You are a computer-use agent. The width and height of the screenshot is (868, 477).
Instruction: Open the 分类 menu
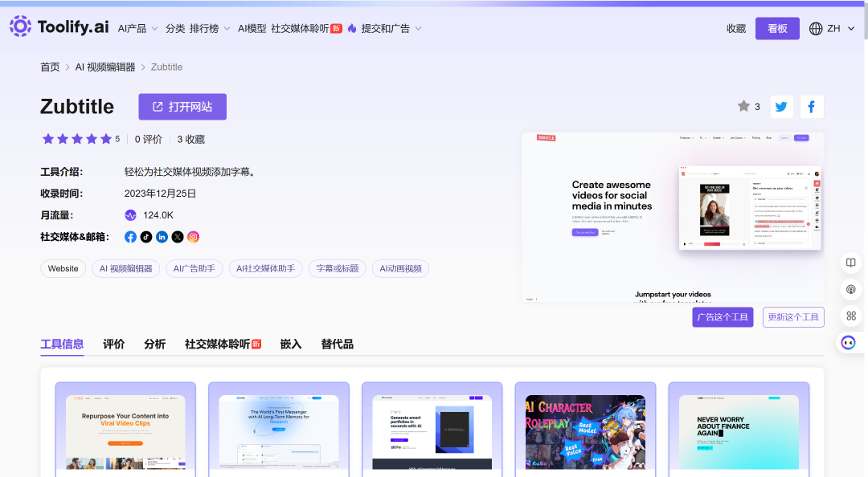pyautogui.click(x=175, y=28)
